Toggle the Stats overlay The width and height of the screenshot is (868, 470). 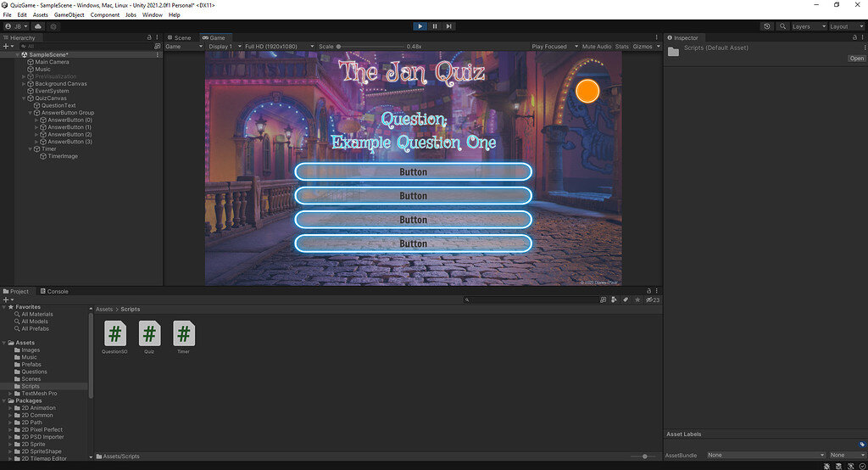tap(621, 47)
